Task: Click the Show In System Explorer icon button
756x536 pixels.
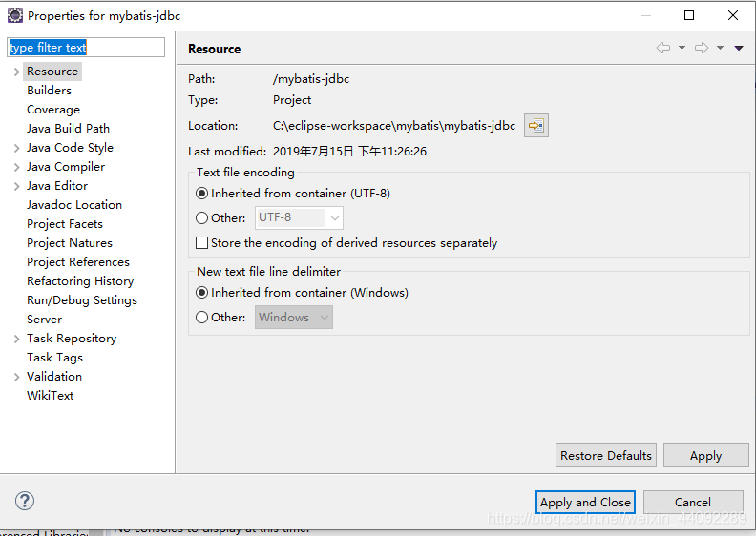Action: point(536,126)
